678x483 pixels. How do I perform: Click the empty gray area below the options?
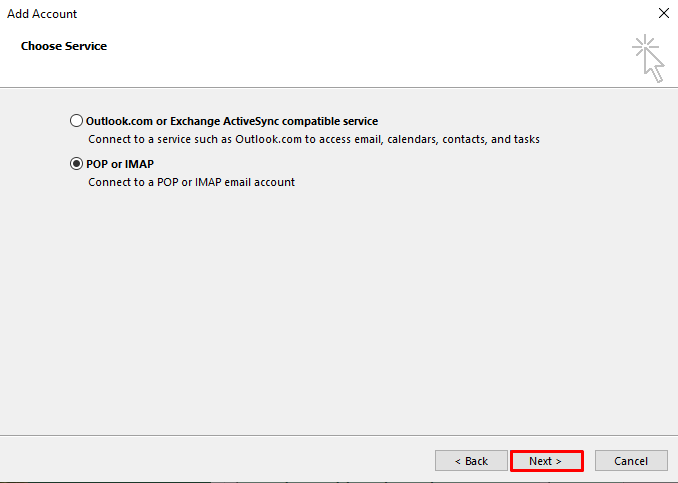coord(340,310)
